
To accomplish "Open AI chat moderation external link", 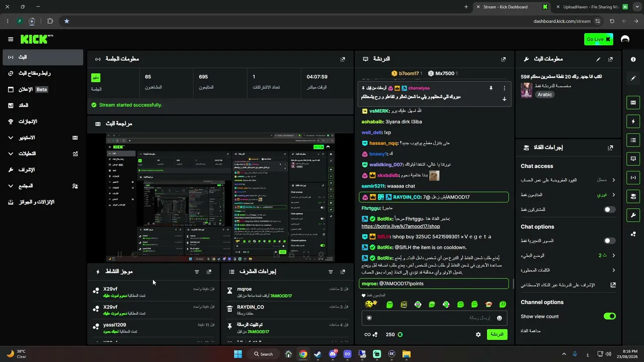I will pos(613,285).
